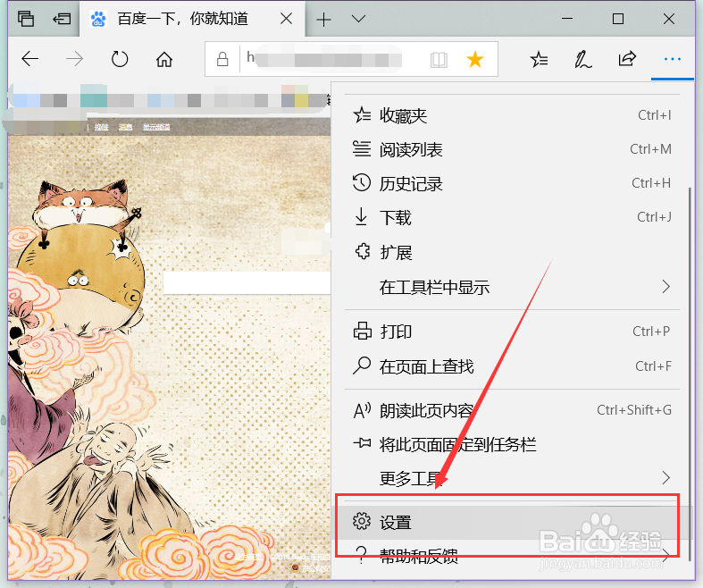
Task: Open 下载 menu entry
Action: pyautogui.click(x=512, y=217)
